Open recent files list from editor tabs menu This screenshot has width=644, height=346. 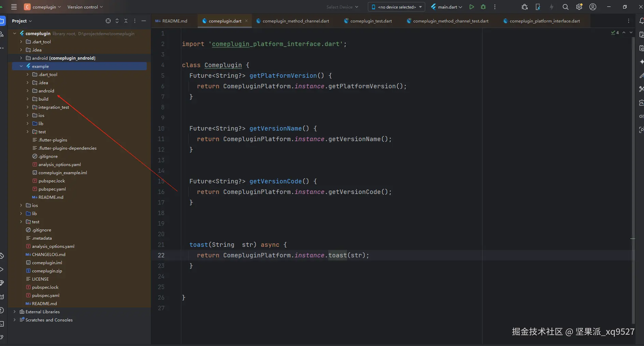(629, 21)
